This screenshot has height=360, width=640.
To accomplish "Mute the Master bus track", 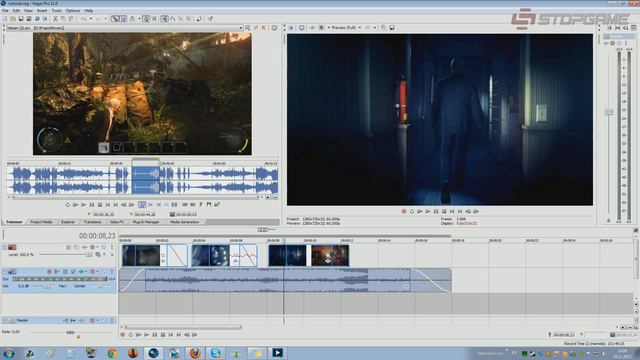I will pos(104,320).
